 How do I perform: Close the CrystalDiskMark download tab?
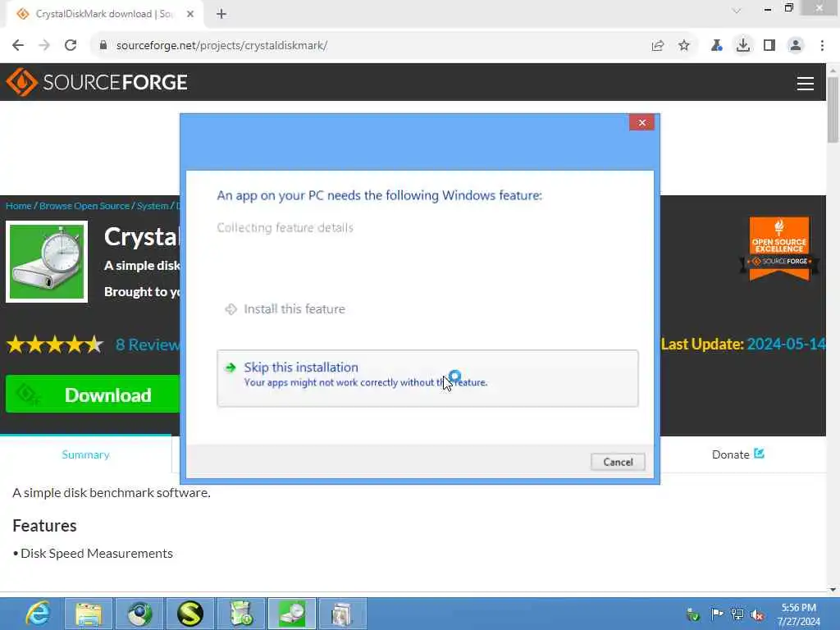point(190,15)
